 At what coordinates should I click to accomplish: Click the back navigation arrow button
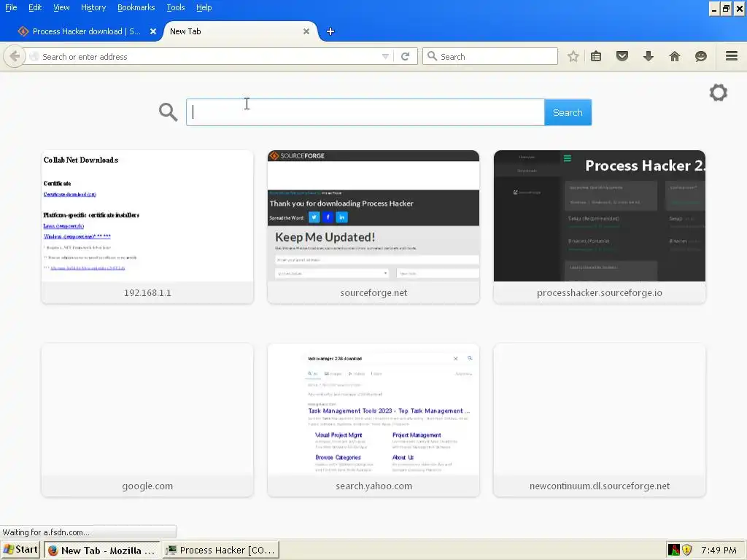coord(15,57)
